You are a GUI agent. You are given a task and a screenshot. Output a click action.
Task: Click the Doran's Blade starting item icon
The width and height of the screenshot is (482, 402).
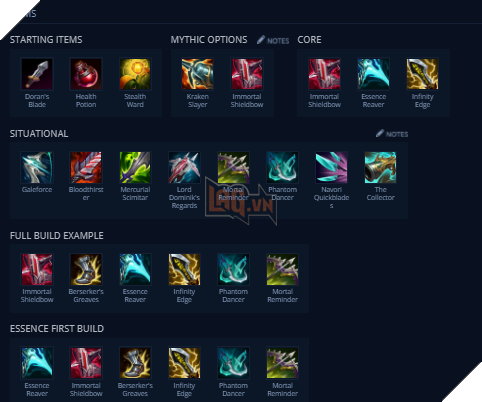(x=37, y=74)
